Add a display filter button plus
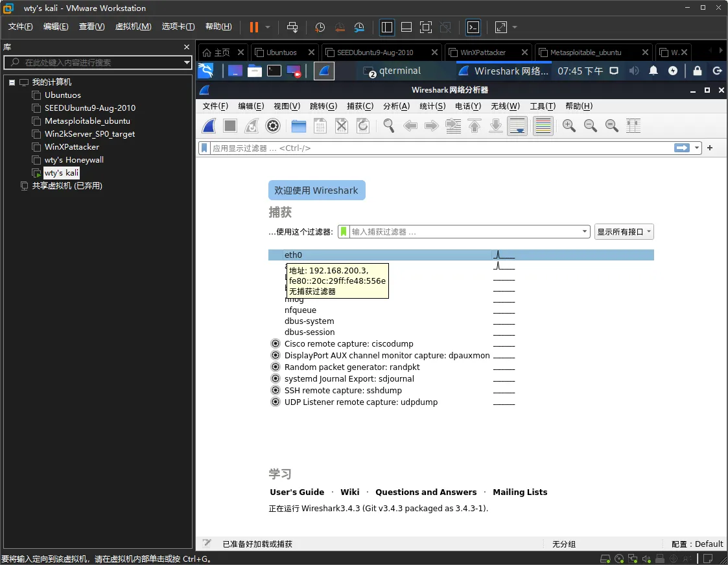728x565 pixels. (710, 148)
